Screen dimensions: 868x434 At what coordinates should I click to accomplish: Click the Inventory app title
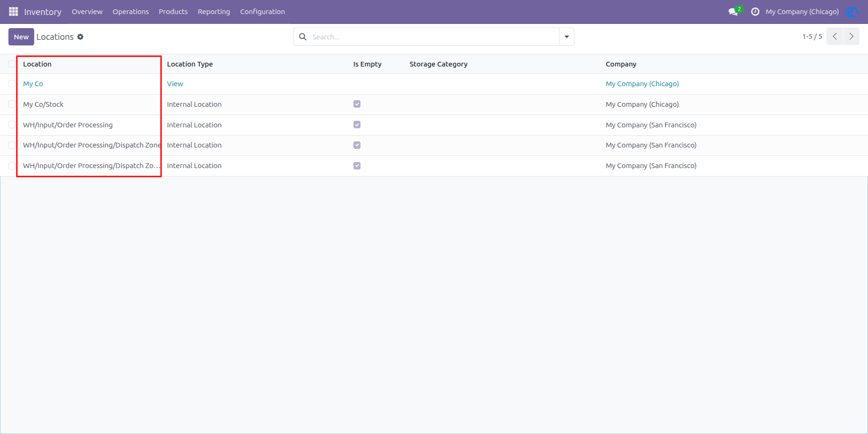coord(43,12)
